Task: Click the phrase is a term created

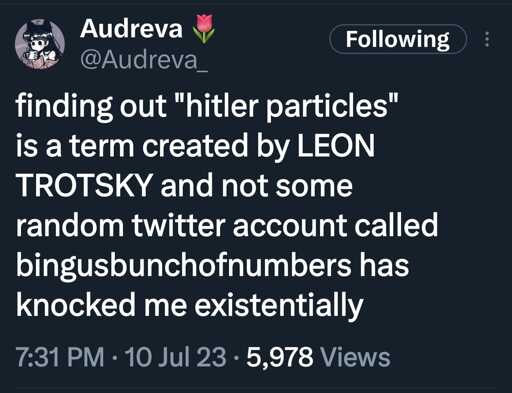Action: pyautogui.click(x=132, y=146)
